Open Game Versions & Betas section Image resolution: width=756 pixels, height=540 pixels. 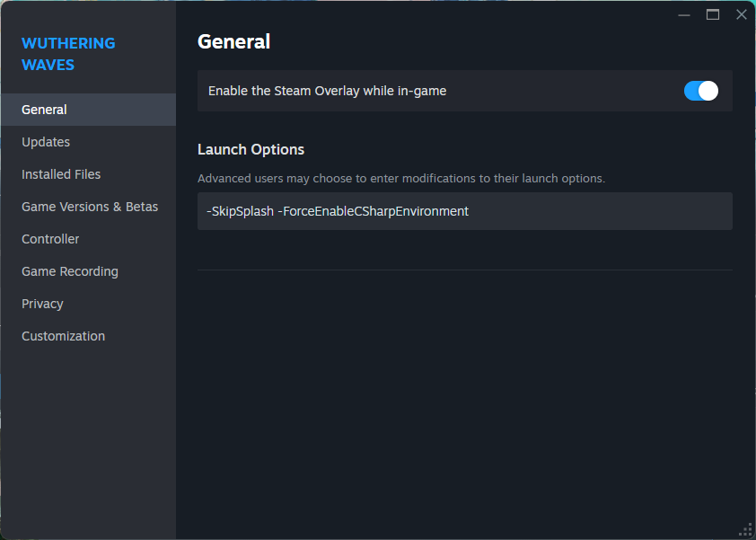(x=88, y=207)
